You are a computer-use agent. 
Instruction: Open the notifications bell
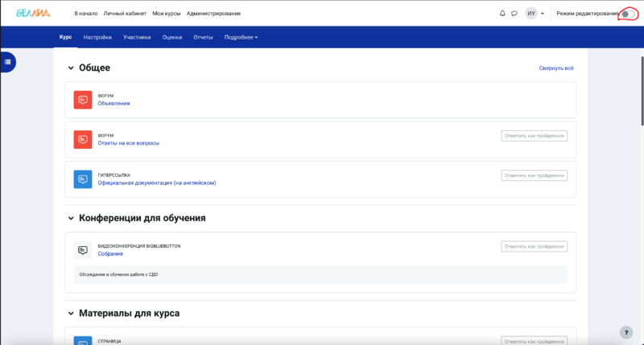point(502,14)
